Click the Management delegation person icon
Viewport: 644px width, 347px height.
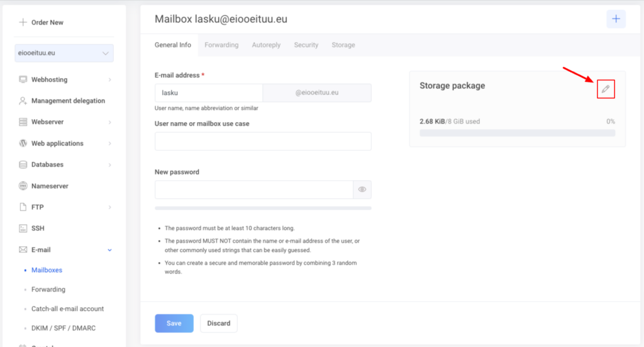click(x=23, y=101)
